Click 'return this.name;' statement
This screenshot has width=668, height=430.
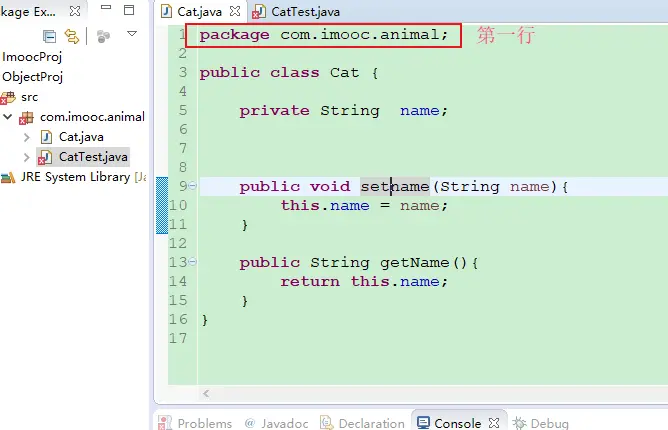pos(364,282)
